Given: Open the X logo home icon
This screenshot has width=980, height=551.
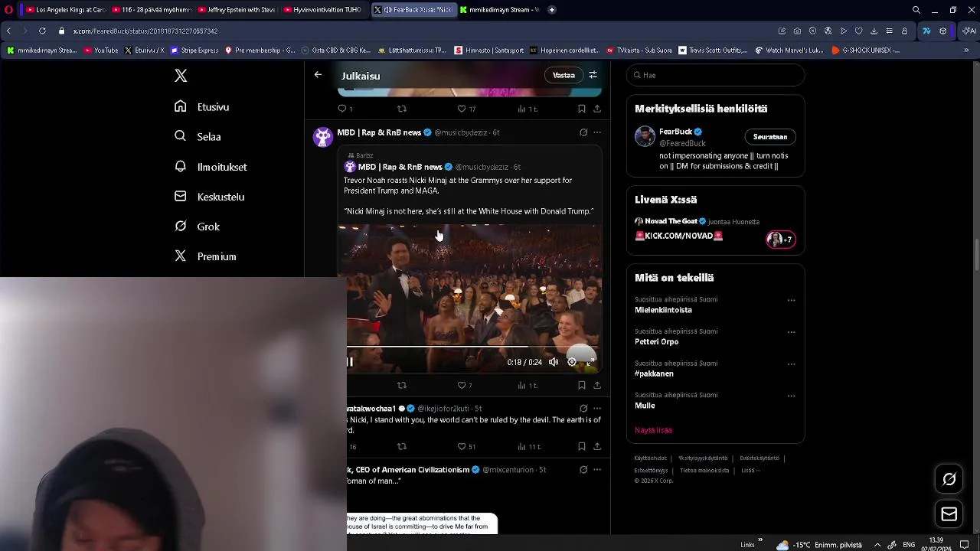Looking at the screenshot, I should click(x=181, y=76).
